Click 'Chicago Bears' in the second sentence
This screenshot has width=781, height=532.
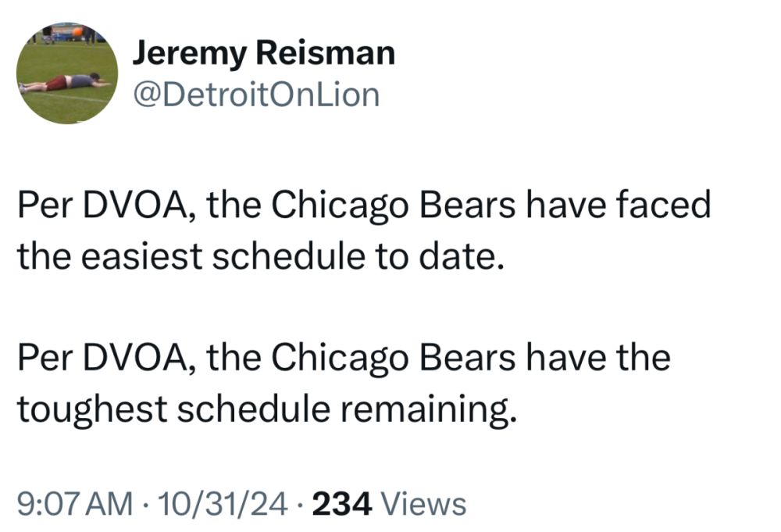coord(395,359)
